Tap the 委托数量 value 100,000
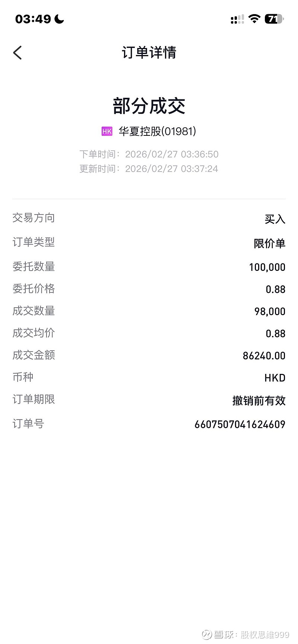This screenshot has height=644, width=298. click(267, 267)
